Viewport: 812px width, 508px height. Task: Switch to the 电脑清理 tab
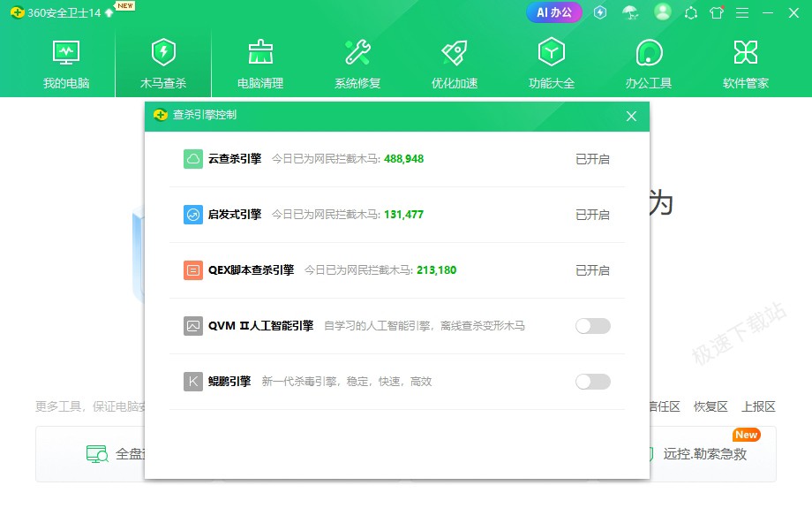click(260, 64)
